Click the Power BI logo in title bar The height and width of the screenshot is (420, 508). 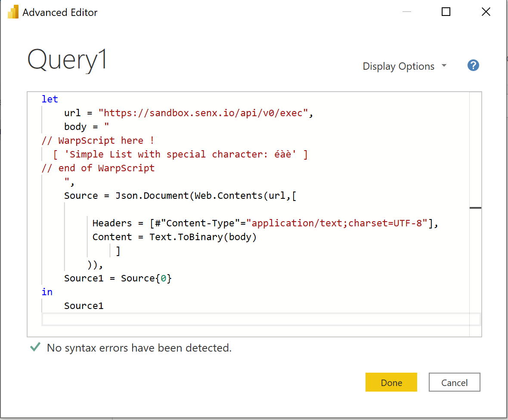(13, 12)
